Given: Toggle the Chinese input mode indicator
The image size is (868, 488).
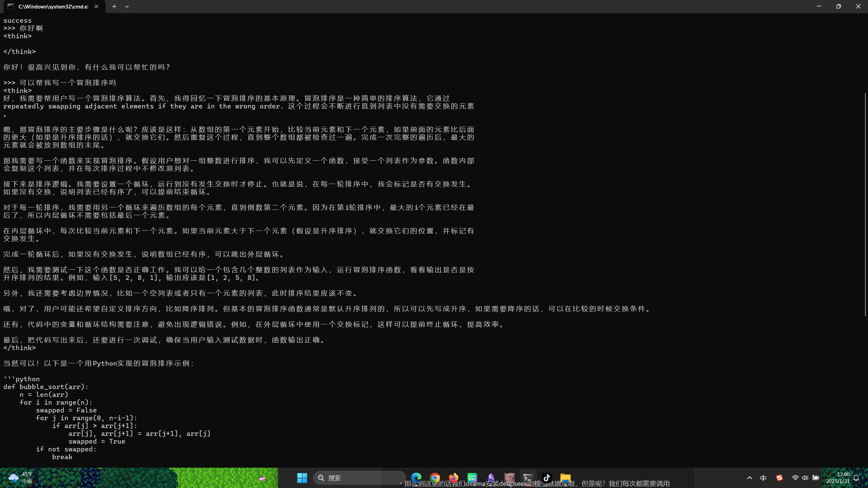Looking at the screenshot, I should [763, 478].
